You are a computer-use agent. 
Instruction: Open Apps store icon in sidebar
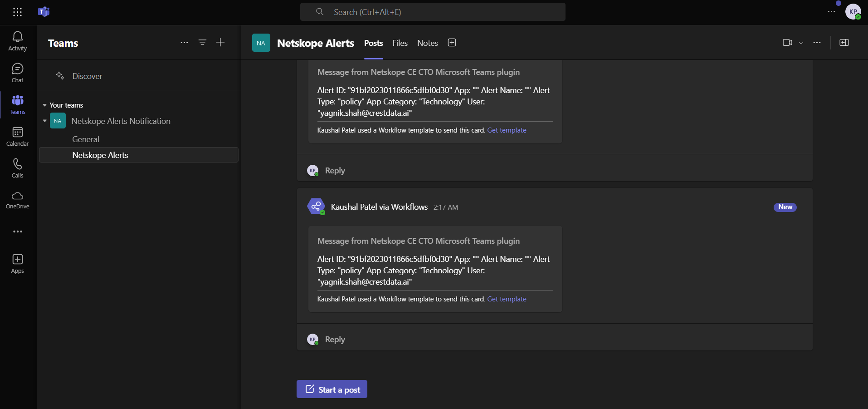[x=18, y=264]
